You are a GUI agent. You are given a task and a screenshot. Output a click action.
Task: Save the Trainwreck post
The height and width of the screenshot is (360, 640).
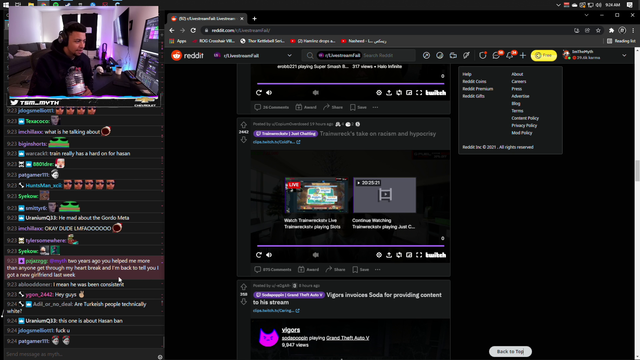360,269
